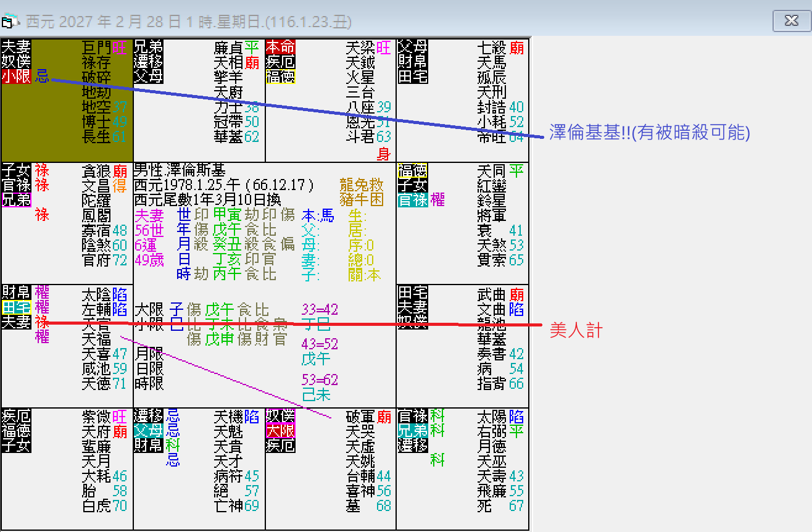The image size is (812, 532).
Task: Close the chart window
Action: click(x=791, y=19)
